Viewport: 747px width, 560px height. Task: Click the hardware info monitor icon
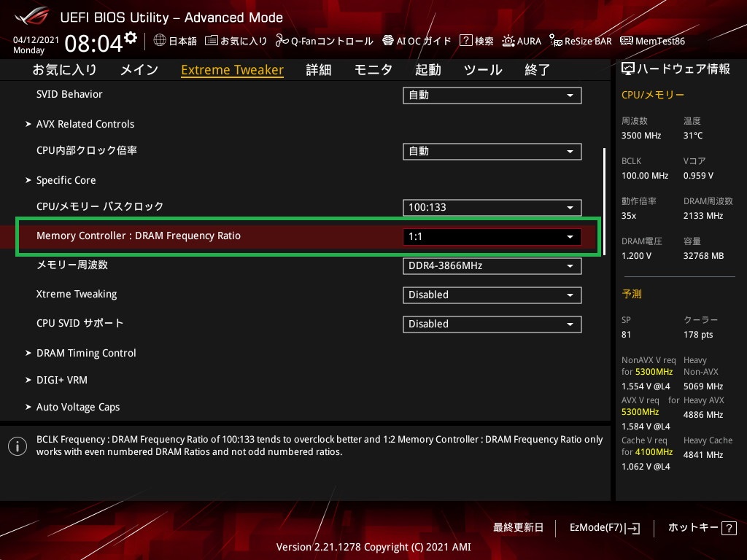click(x=628, y=69)
